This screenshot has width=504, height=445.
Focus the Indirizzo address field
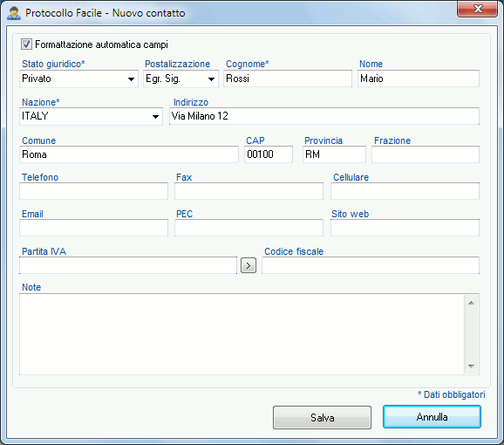(324, 116)
